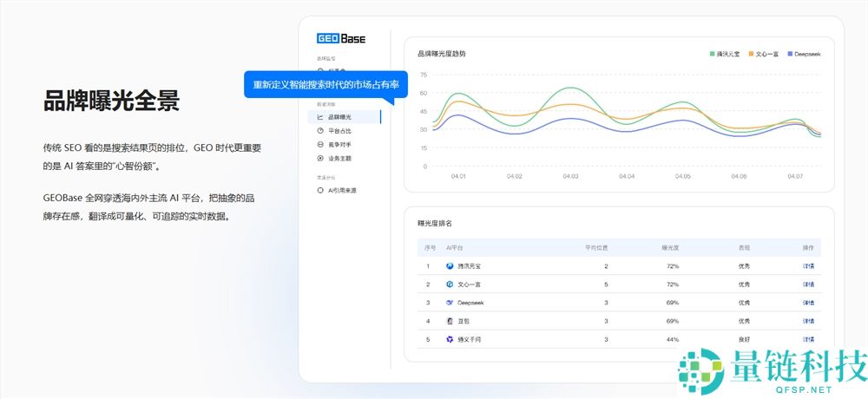The height and width of the screenshot is (399, 868).
Task: Click the 腾讯元宝 platform icon in ranking table
Action: pos(450,266)
